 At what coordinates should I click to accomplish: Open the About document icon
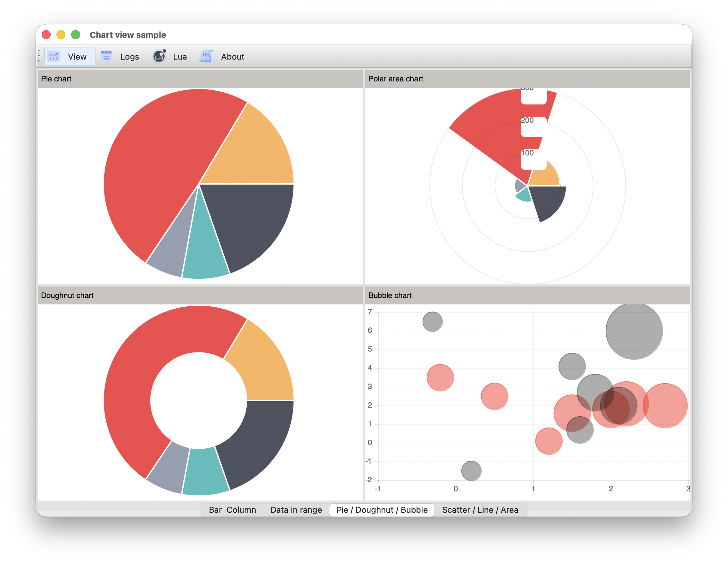tap(207, 56)
